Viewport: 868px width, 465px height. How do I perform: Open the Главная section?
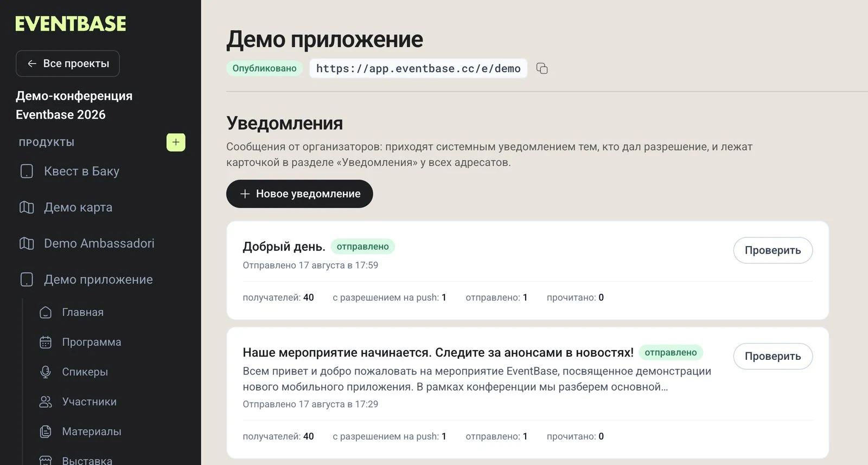click(82, 312)
